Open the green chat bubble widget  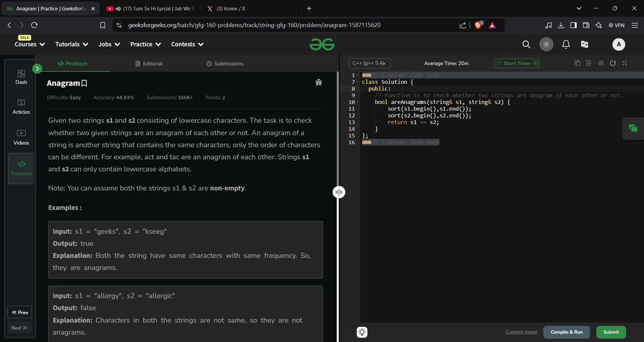(633, 128)
